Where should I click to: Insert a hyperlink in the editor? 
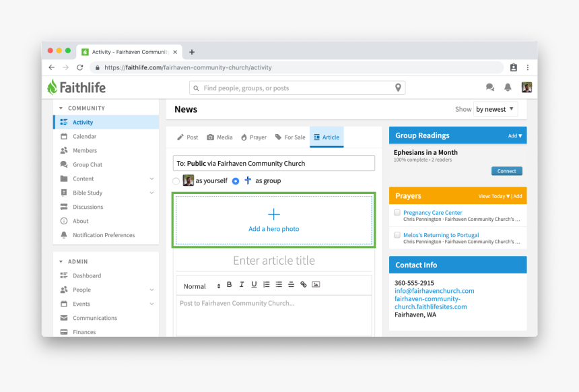(x=304, y=284)
